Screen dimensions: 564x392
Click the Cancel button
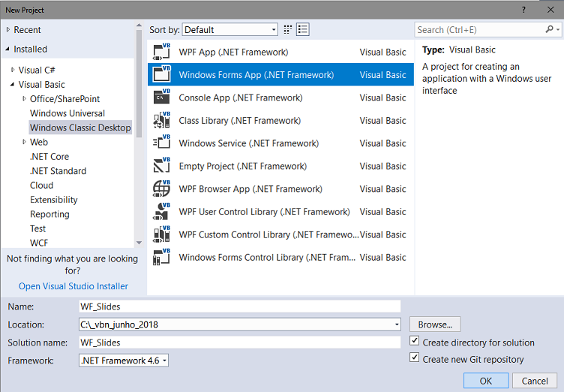[x=535, y=381]
